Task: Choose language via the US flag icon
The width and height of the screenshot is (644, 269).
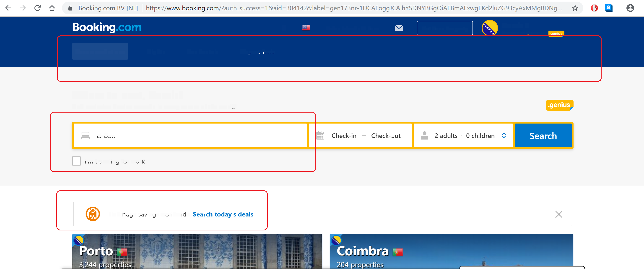Action: pyautogui.click(x=306, y=28)
